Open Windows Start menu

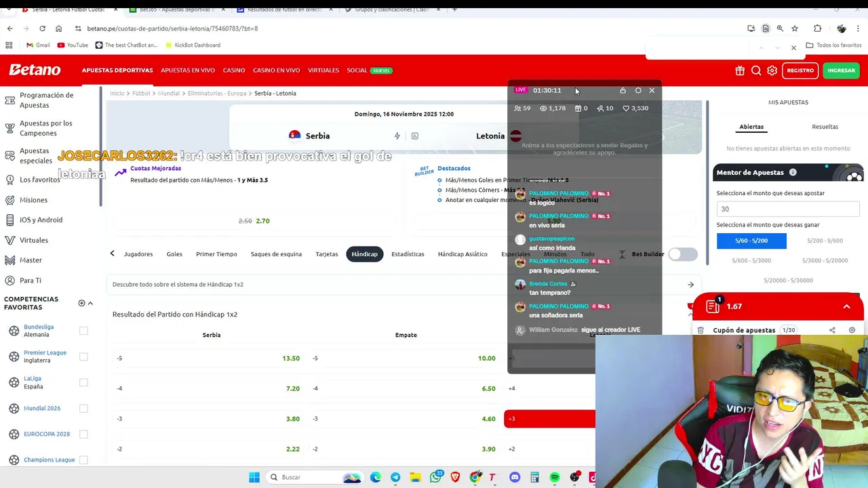(254, 477)
